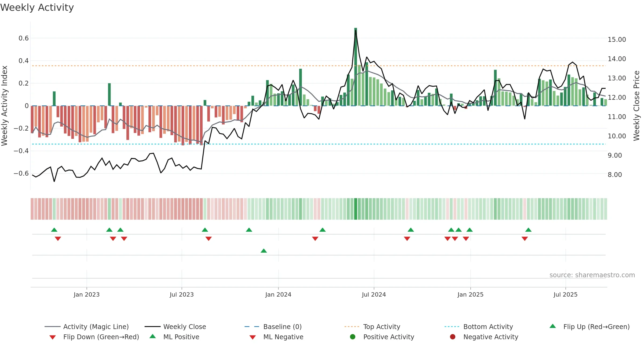Click the darkest green heatmap cell in June 2024
This screenshot has width=644, height=362.
pyautogui.click(x=356, y=209)
